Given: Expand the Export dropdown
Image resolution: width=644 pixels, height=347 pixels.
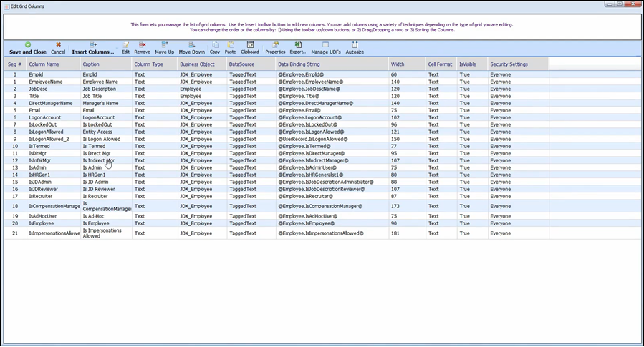Looking at the screenshot, I should click(298, 48).
